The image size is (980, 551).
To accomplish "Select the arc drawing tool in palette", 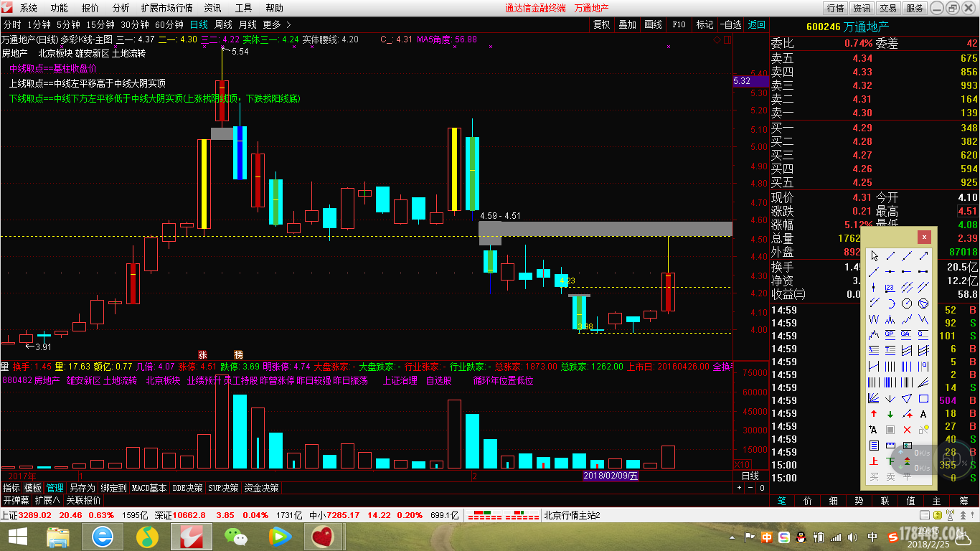I will 890,303.
